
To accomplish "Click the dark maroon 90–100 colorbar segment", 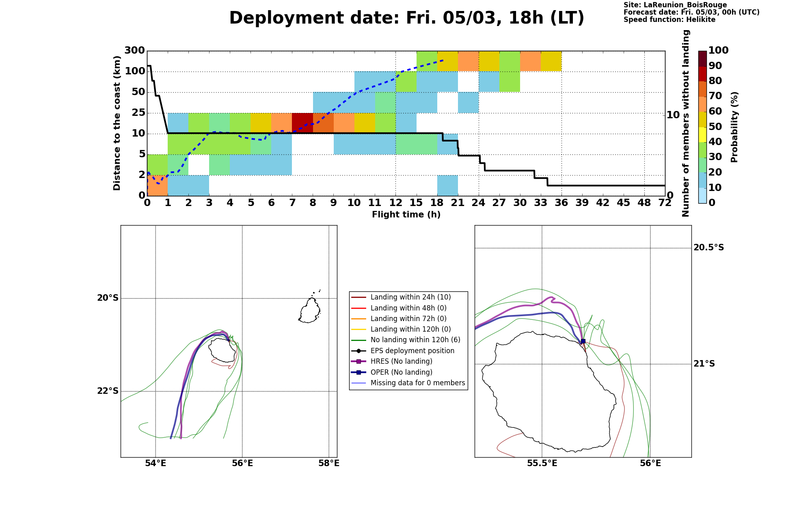I will [702, 59].
